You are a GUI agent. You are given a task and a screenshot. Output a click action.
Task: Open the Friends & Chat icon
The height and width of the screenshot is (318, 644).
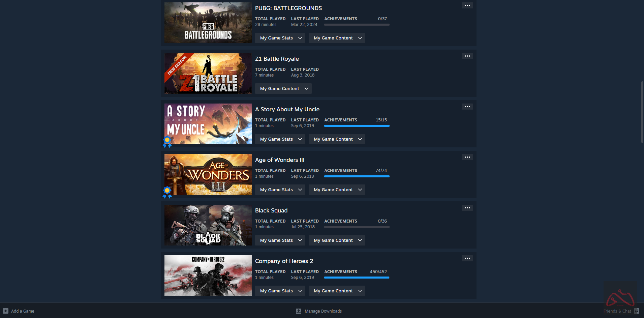[637, 311]
